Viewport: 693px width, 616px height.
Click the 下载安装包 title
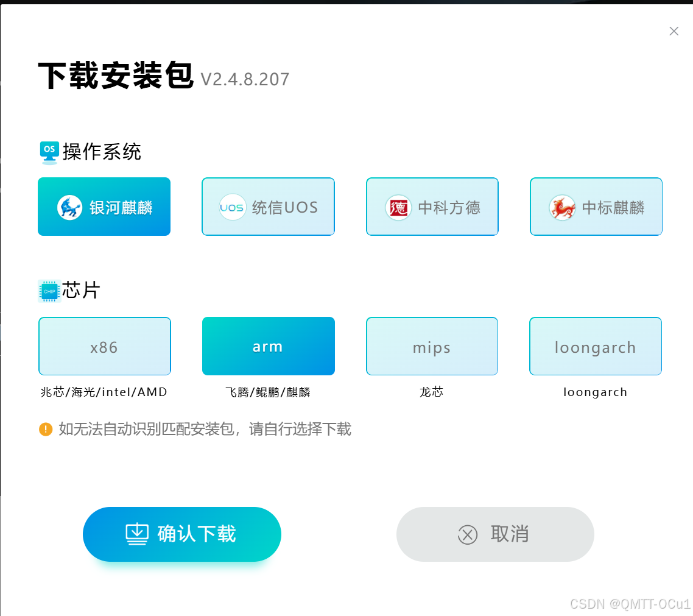tap(116, 76)
